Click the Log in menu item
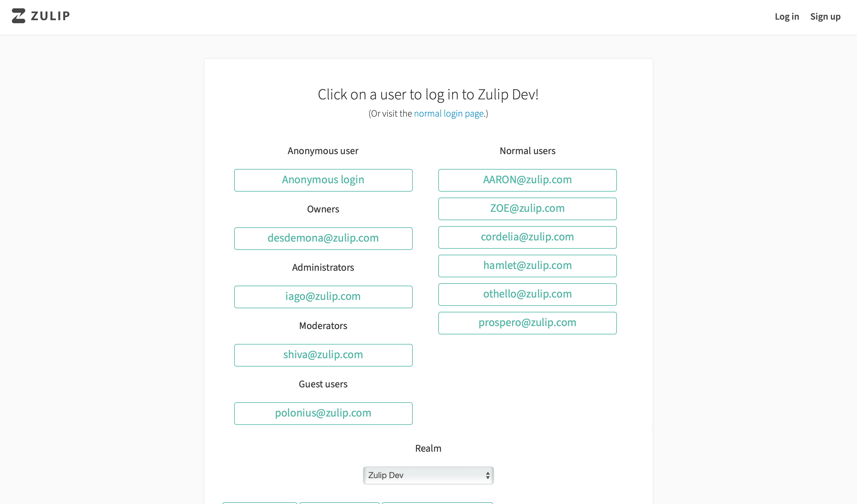857x504 pixels. coord(787,16)
